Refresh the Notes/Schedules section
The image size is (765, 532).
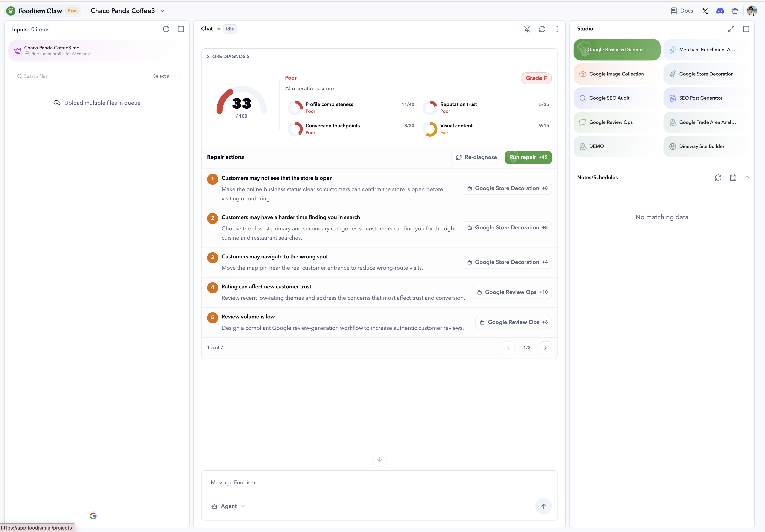point(718,178)
